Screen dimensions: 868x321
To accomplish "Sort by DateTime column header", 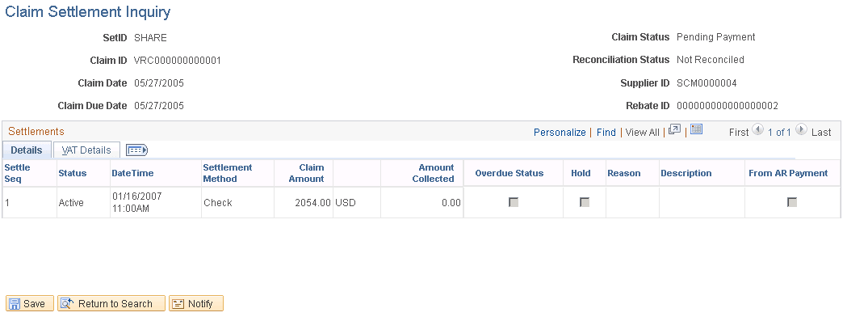I will pyautogui.click(x=132, y=173).
